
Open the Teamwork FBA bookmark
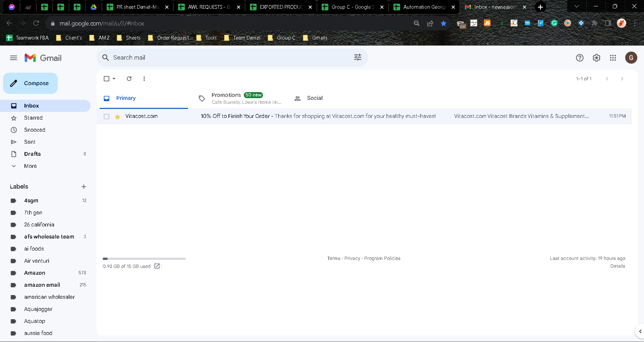click(28, 38)
